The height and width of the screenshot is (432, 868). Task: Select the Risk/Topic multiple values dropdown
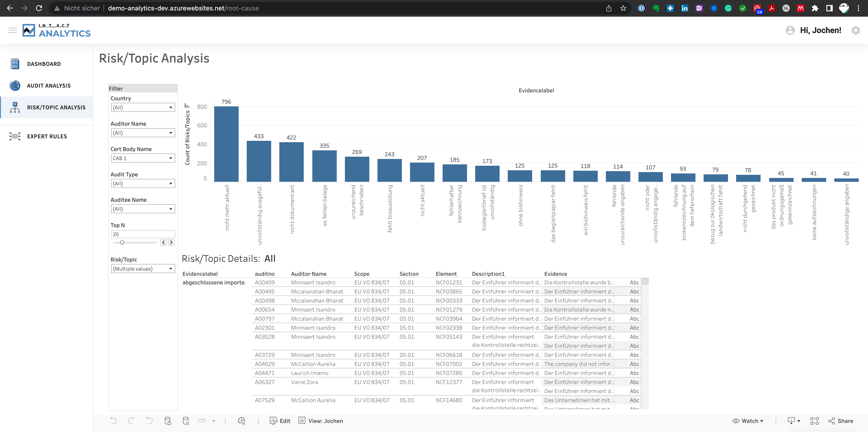(141, 269)
